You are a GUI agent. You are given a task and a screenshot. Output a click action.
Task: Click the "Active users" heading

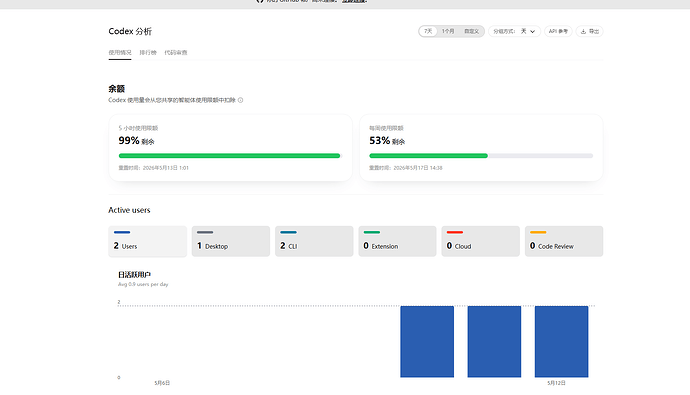point(129,210)
